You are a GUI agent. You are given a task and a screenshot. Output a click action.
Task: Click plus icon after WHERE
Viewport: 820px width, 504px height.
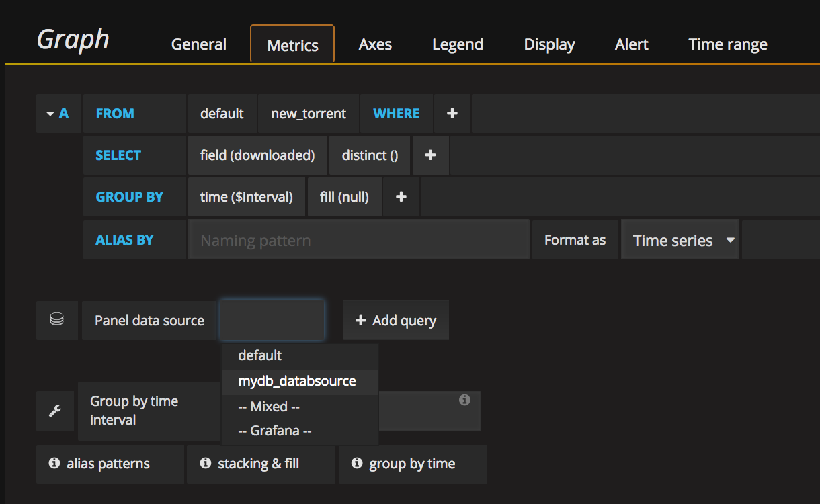(452, 114)
